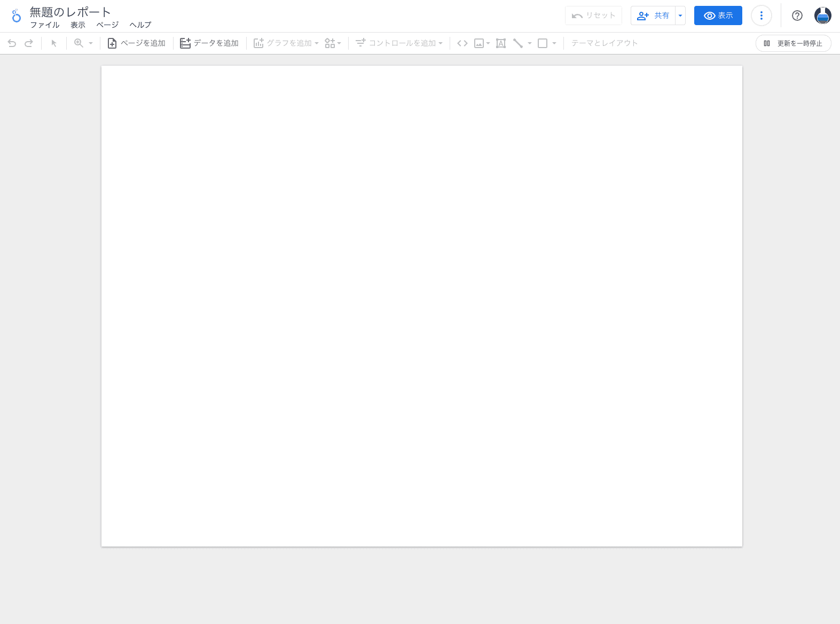Open the ヘルプ menu
This screenshot has height=624, width=840.
click(x=140, y=25)
